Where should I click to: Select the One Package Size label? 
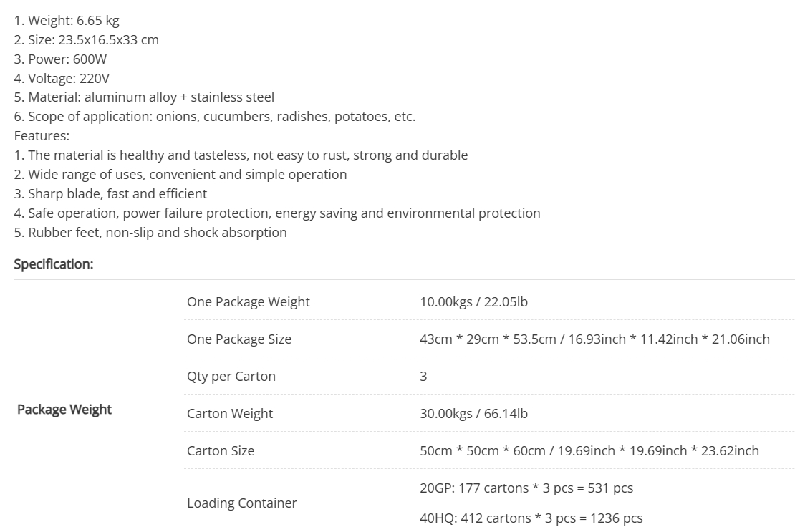click(x=238, y=339)
